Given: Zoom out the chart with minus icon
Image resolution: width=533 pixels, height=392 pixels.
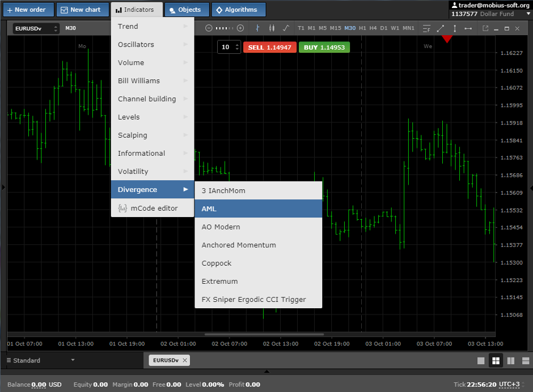Looking at the screenshot, I should 209,28.
